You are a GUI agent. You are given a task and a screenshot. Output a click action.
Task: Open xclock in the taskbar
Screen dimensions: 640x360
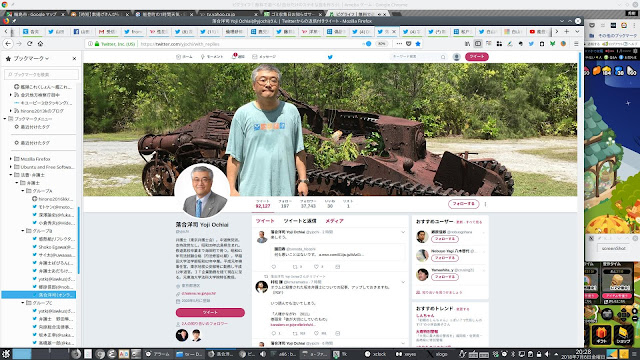(376, 354)
